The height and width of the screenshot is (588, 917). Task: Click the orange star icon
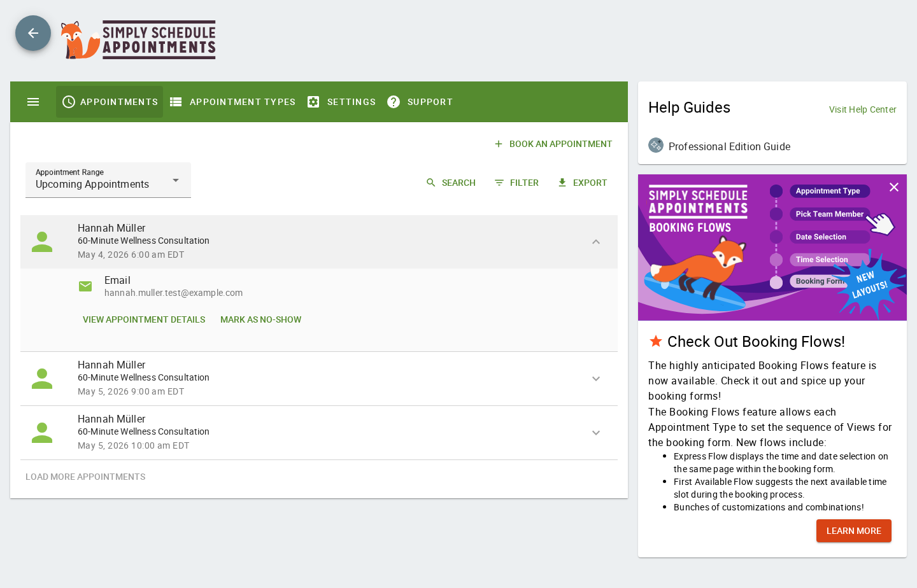[656, 341]
